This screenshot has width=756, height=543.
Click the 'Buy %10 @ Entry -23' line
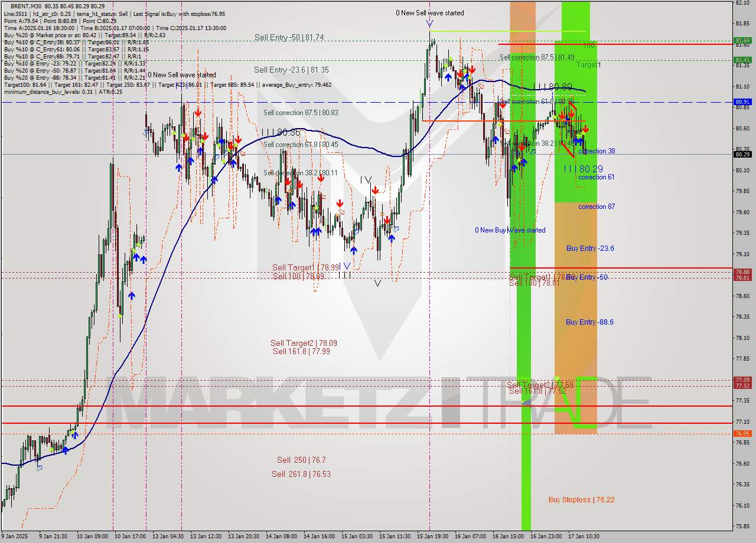(x=74, y=63)
